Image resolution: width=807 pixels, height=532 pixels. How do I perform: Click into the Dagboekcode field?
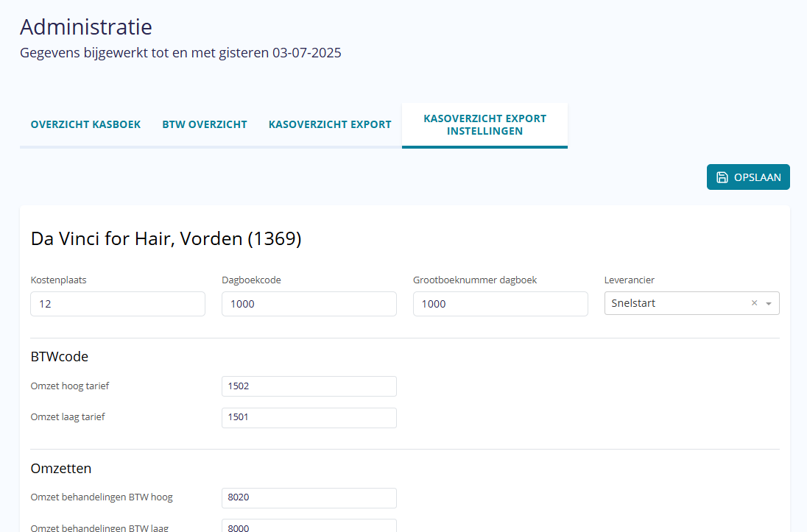tap(309, 304)
